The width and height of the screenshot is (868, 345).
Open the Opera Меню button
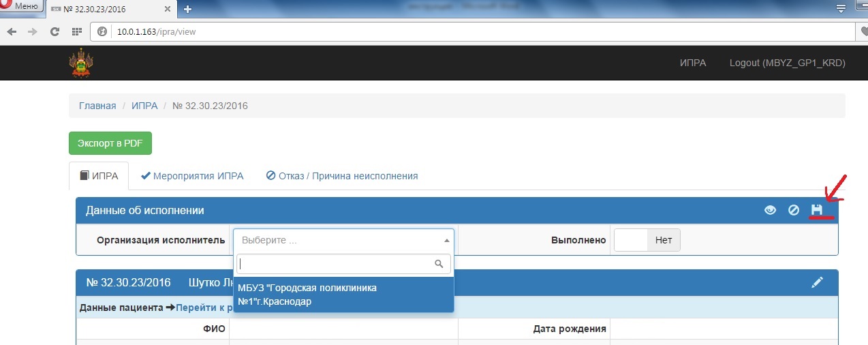(20, 6)
